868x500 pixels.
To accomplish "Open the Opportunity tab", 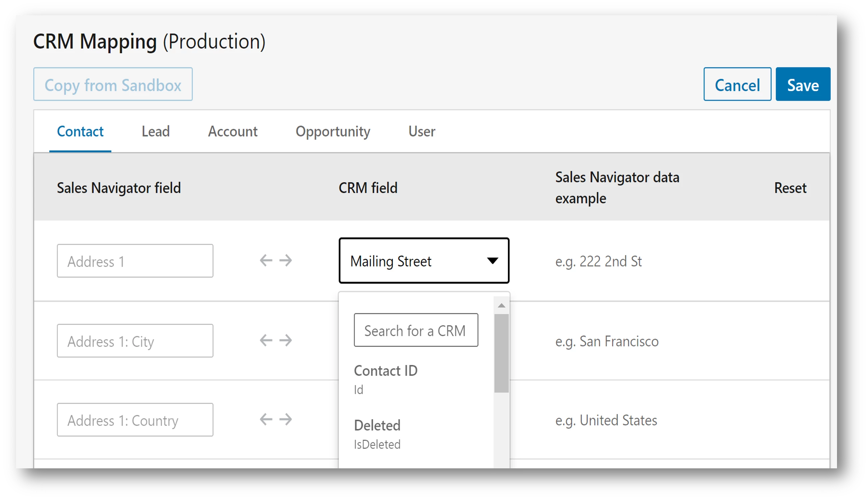I will click(333, 132).
